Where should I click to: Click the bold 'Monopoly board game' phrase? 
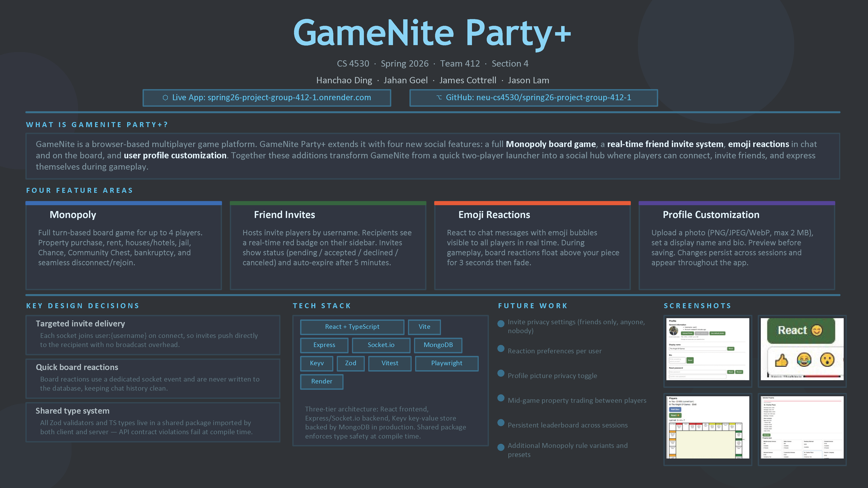pos(551,144)
